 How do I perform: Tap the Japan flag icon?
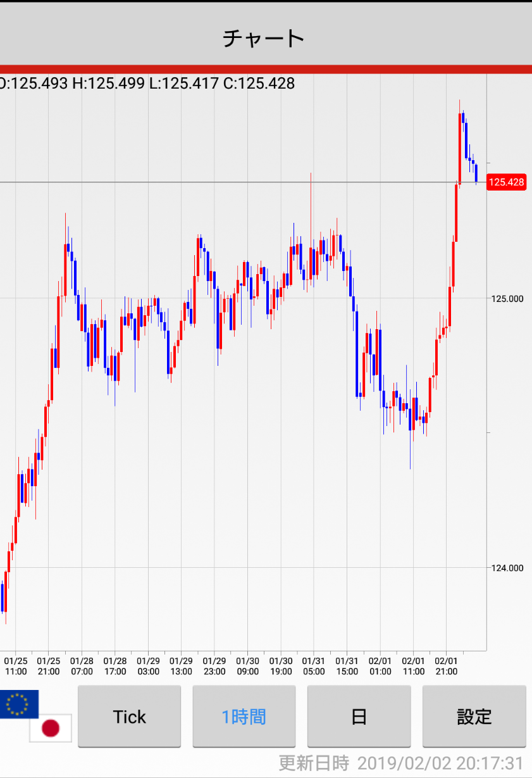[51, 728]
